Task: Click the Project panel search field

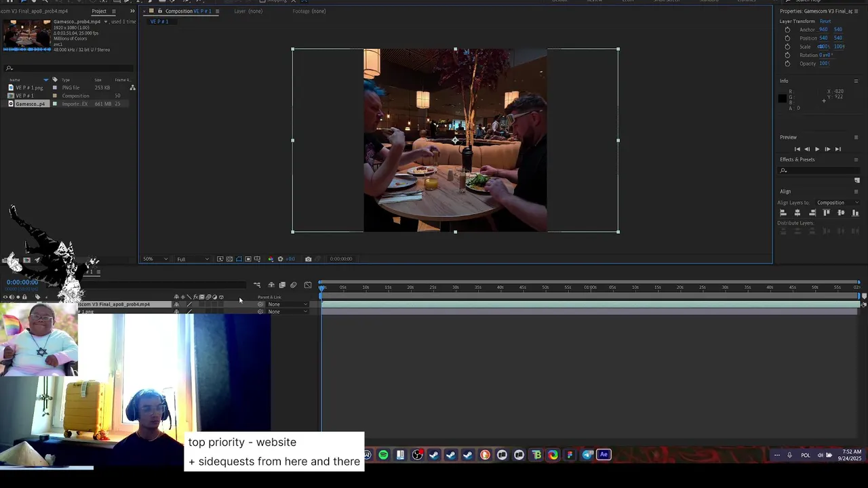Action: click(68, 68)
